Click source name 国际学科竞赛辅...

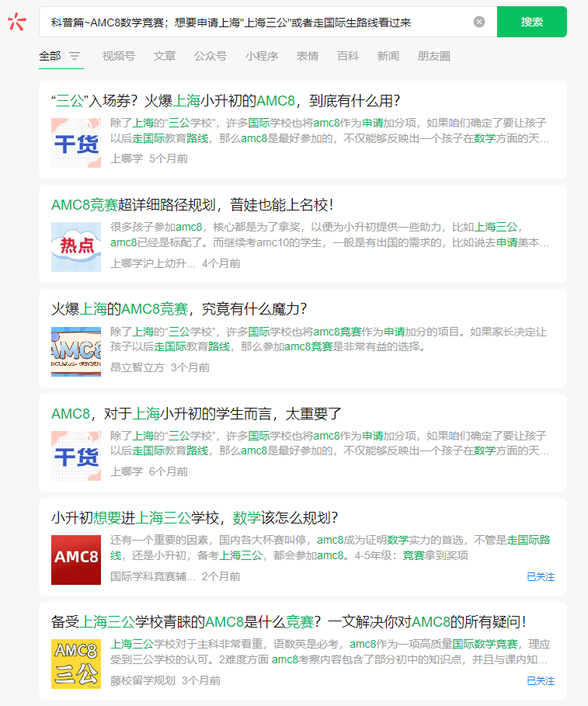click(x=152, y=576)
